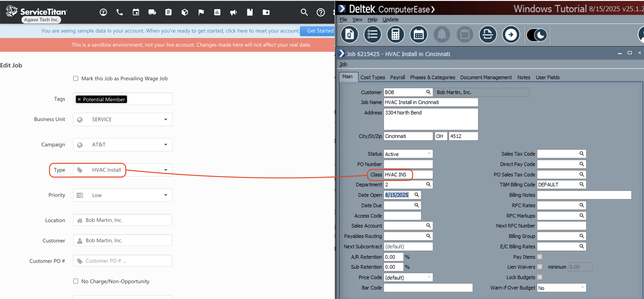The height and width of the screenshot is (299, 644).
Task: Click the Deltek notification bell icon
Action: tap(442, 35)
